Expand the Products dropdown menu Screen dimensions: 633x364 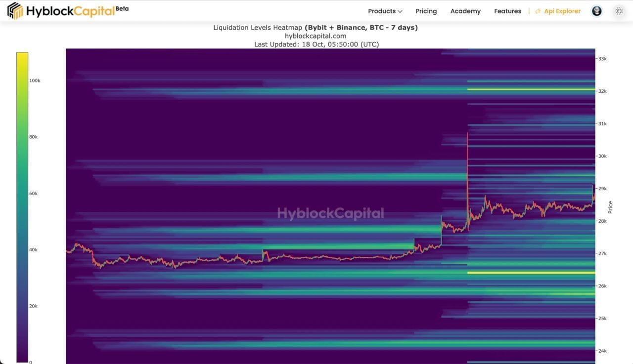(385, 11)
